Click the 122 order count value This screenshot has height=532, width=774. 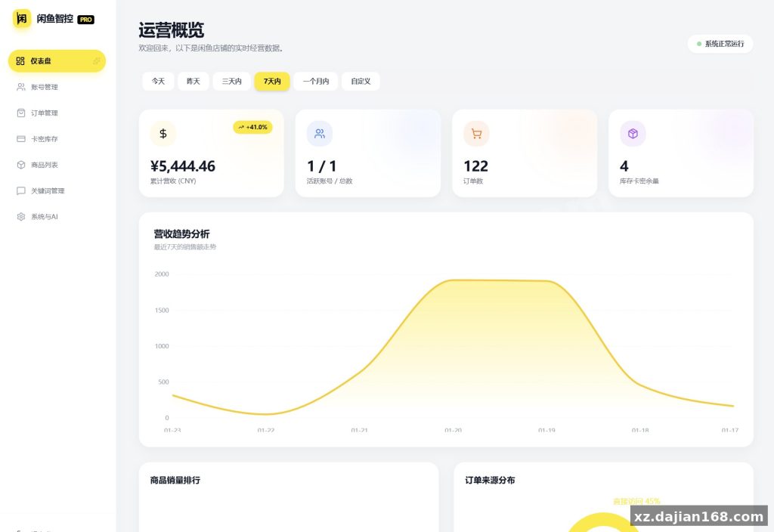[476, 166]
